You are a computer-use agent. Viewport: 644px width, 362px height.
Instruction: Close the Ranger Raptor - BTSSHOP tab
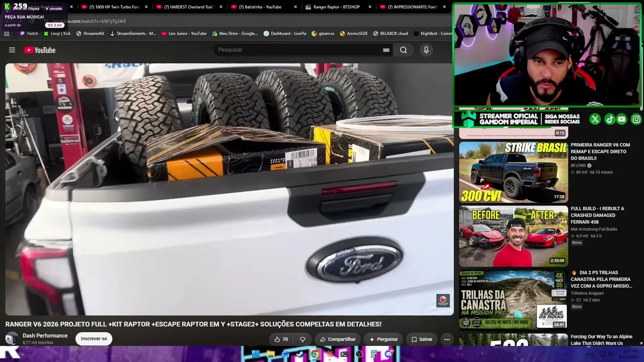pyautogui.click(x=370, y=7)
